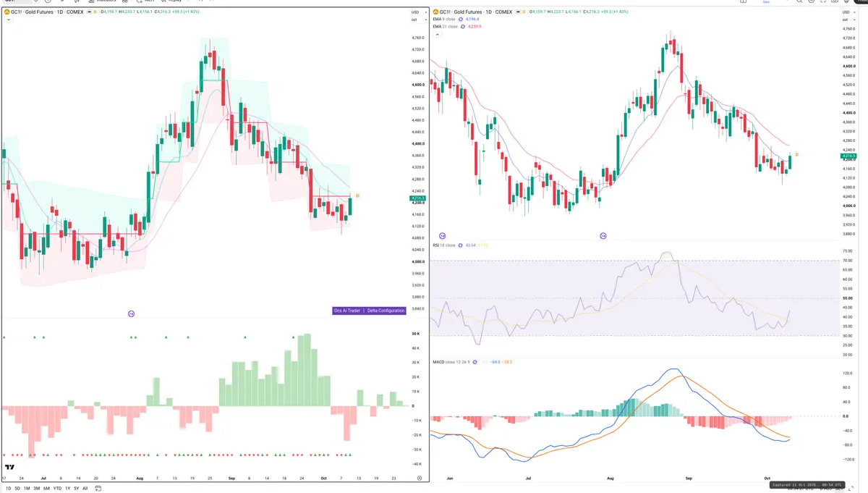868x493 pixels.
Task: Click the purple event icon near August on right chart
Action: 603,236
